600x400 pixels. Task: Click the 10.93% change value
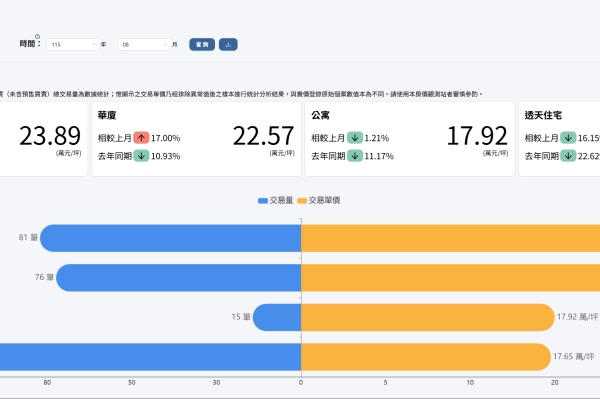coord(165,156)
